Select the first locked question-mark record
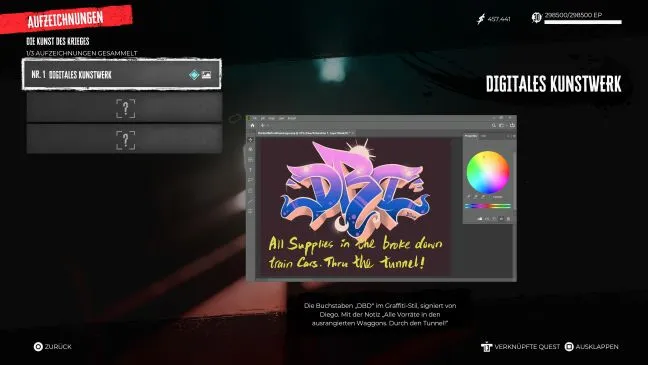648x365 pixels. [x=124, y=108]
